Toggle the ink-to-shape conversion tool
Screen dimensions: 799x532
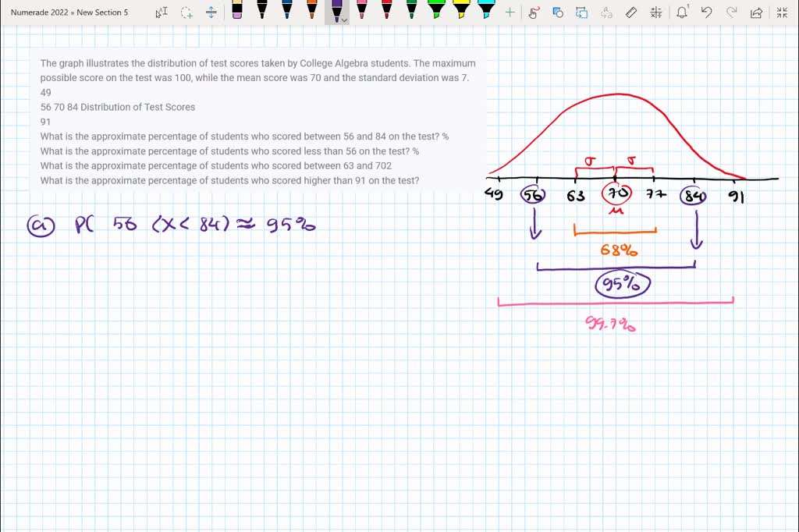pyautogui.click(x=581, y=12)
